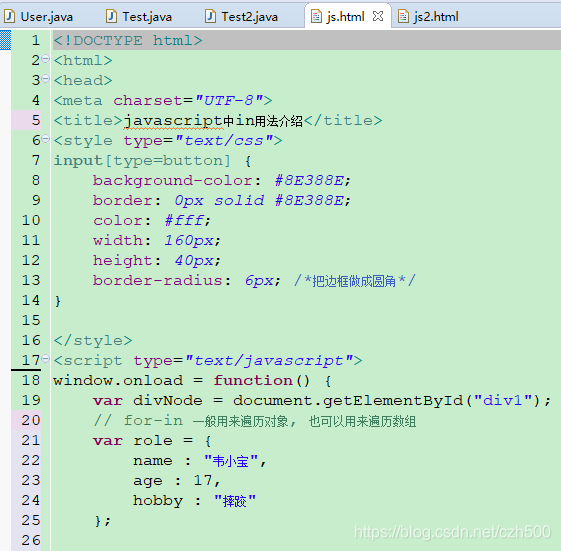Click the underlined word javascript in title
This screenshot has width=561, height=551.
173,121
